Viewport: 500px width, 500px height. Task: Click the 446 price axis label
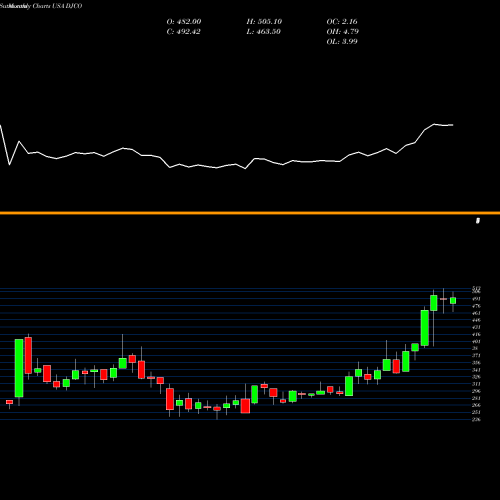tap(476, 320)
